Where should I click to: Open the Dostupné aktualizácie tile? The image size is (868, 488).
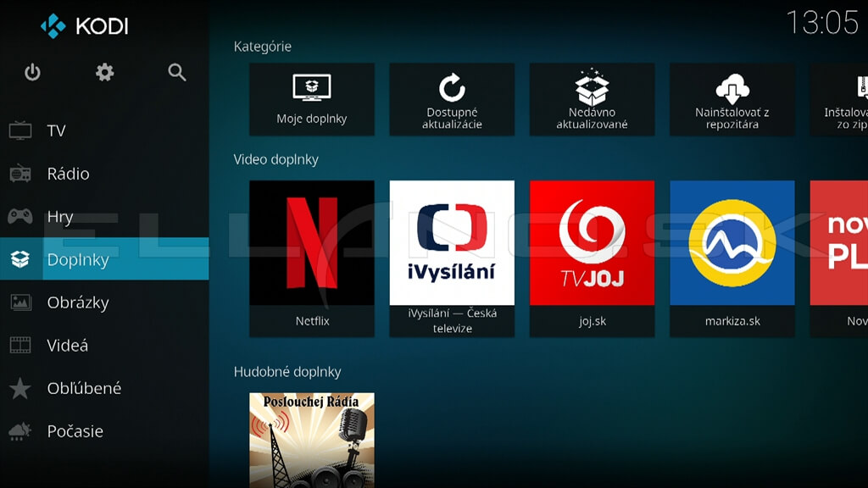(x=452, y=99)
